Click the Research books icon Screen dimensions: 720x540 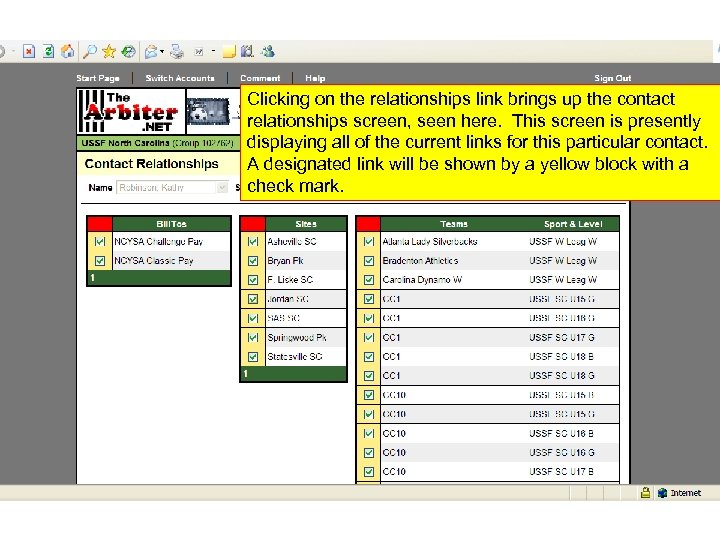[x=248, y=51]
